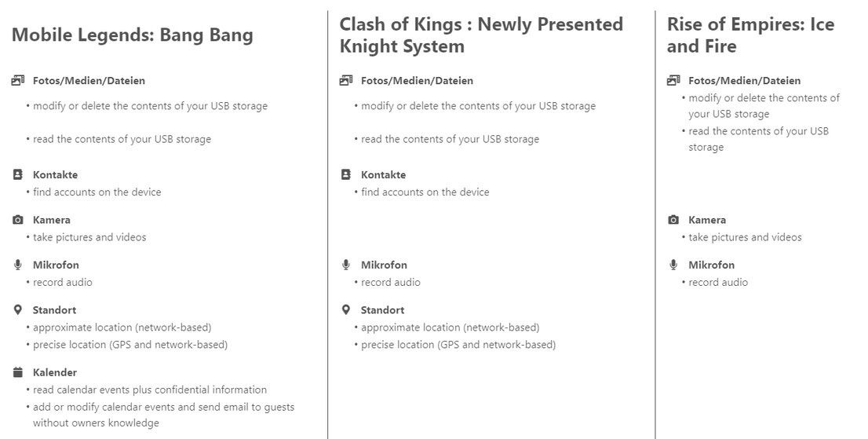Click the Kalender label under Mobile Legends
This screenshot has height=439, width=868.
coord(55,372)
